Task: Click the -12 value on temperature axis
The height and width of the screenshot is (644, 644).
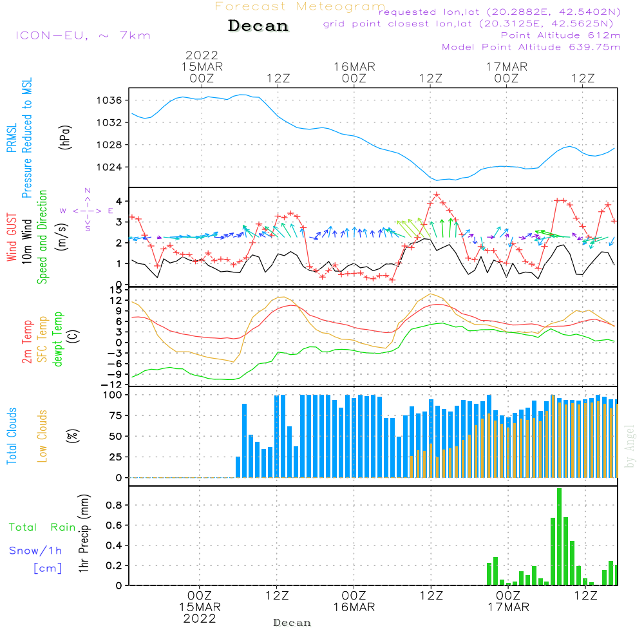Action: (111, 385)
